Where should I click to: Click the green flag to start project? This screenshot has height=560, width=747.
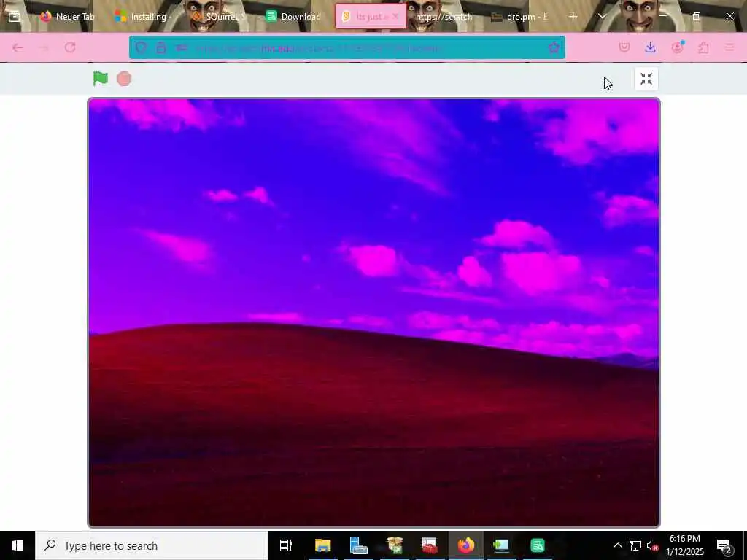pyautogui.click(x=101, y=79)
